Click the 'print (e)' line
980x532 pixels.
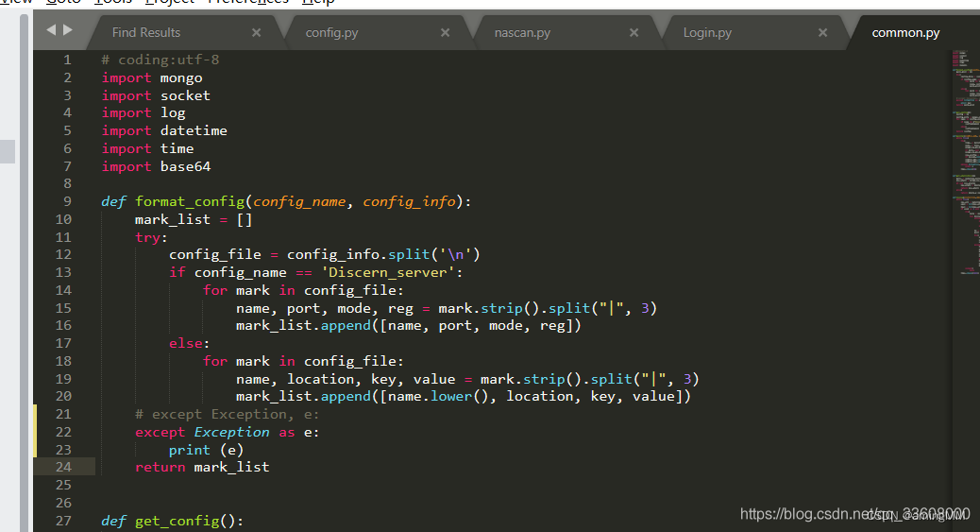coord(206,450)
